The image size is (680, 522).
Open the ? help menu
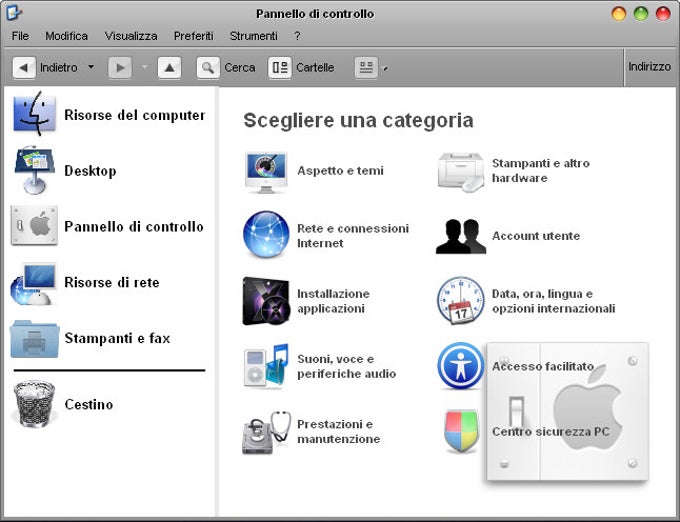coord(297,36)
